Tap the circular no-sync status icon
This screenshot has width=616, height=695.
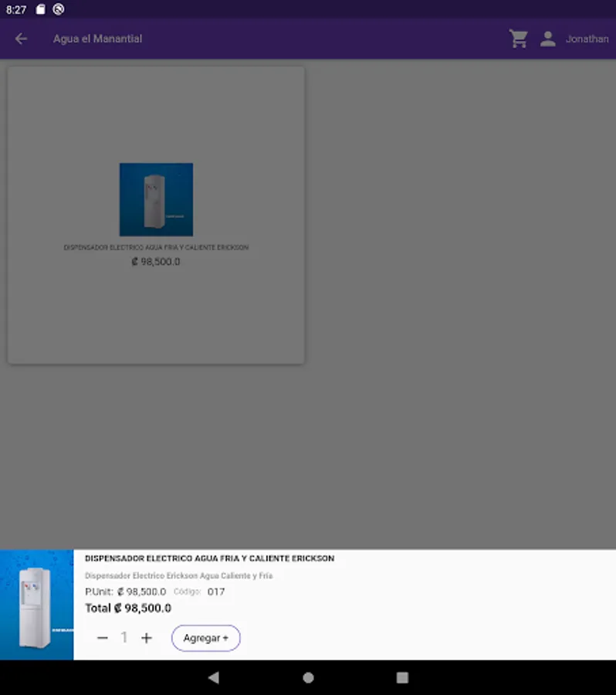click(x=59, y=9)
